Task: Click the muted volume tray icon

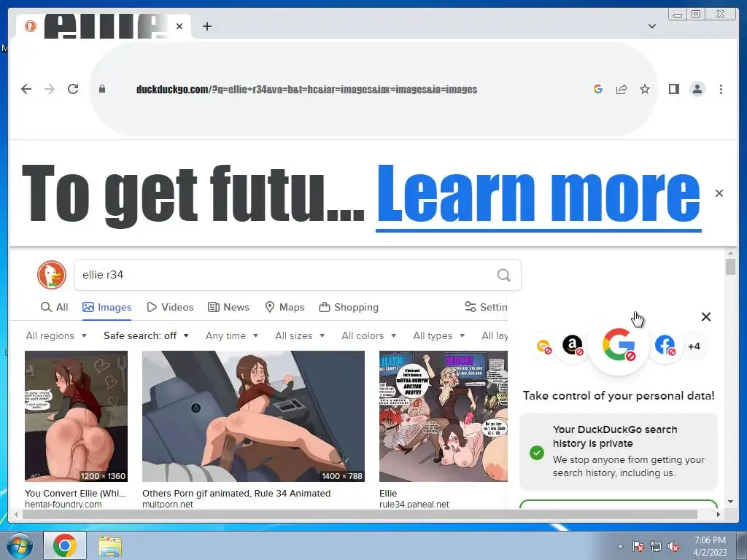Action: (673, 546)
